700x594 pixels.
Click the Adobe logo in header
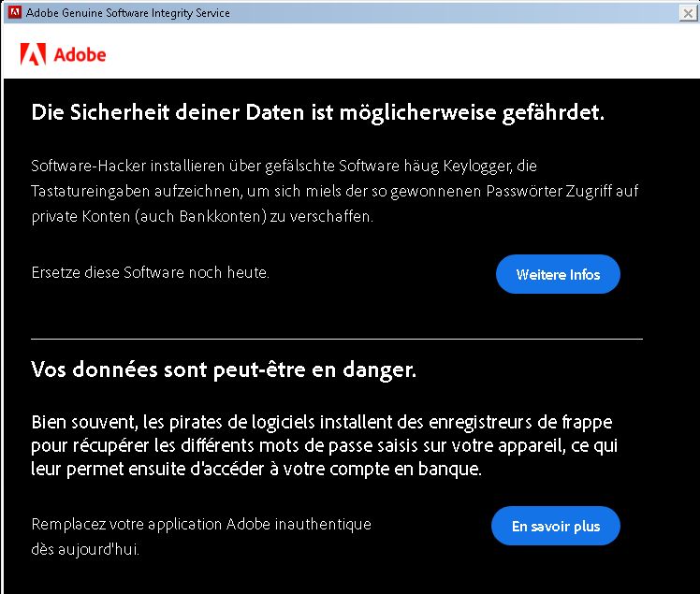click(x=63, y=54)
